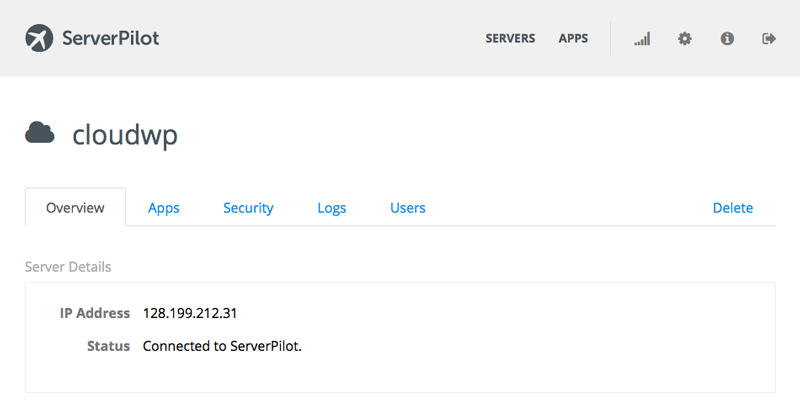Click the Delete server link
This screenshot has width=800, height=401.
point(733,208)
